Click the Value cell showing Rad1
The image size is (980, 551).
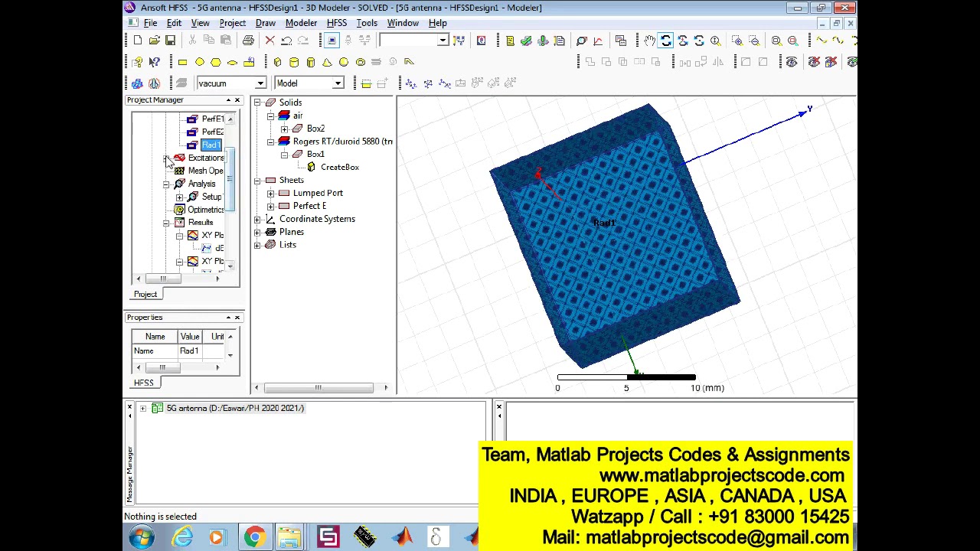(189, 350)
